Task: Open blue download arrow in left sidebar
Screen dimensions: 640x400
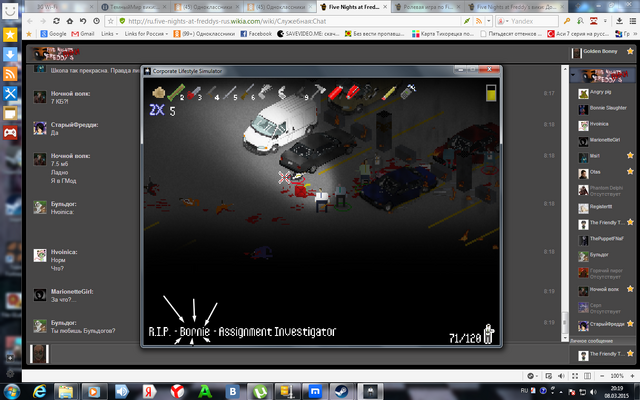Action: 10,54
